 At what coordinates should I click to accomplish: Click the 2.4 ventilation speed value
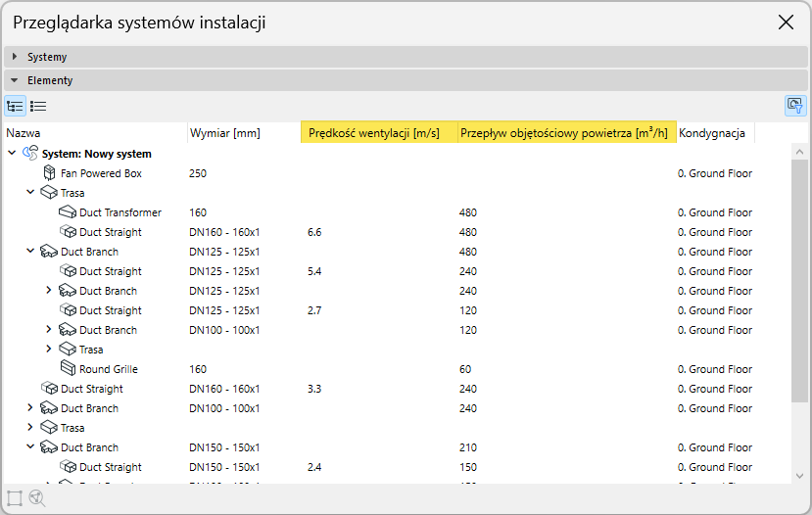314,467
